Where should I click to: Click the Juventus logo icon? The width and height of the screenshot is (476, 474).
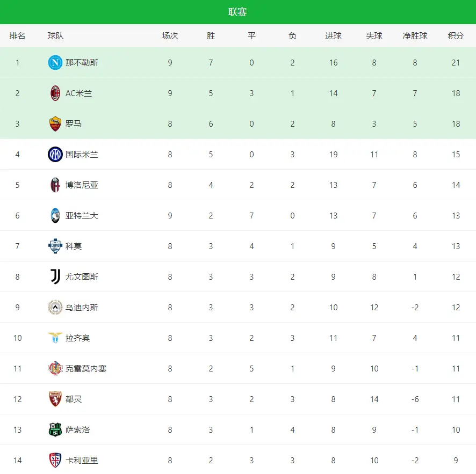point(55,277)
